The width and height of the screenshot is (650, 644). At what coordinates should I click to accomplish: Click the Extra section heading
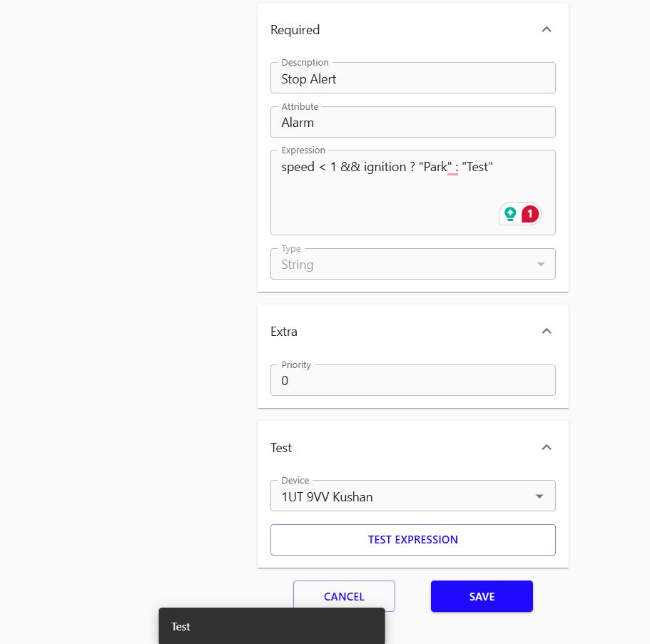[x=284, y=332]
